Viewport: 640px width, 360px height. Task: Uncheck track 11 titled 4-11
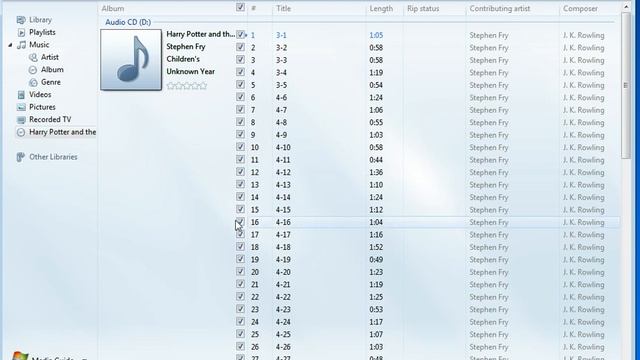pos(240,159)
